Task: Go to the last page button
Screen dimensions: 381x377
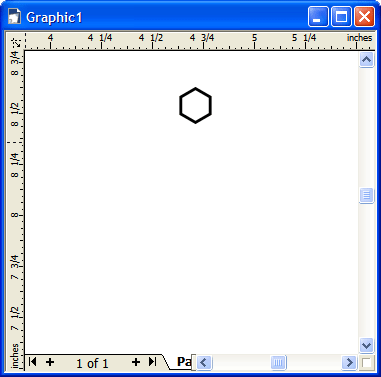Action: [x=152, y=361]
